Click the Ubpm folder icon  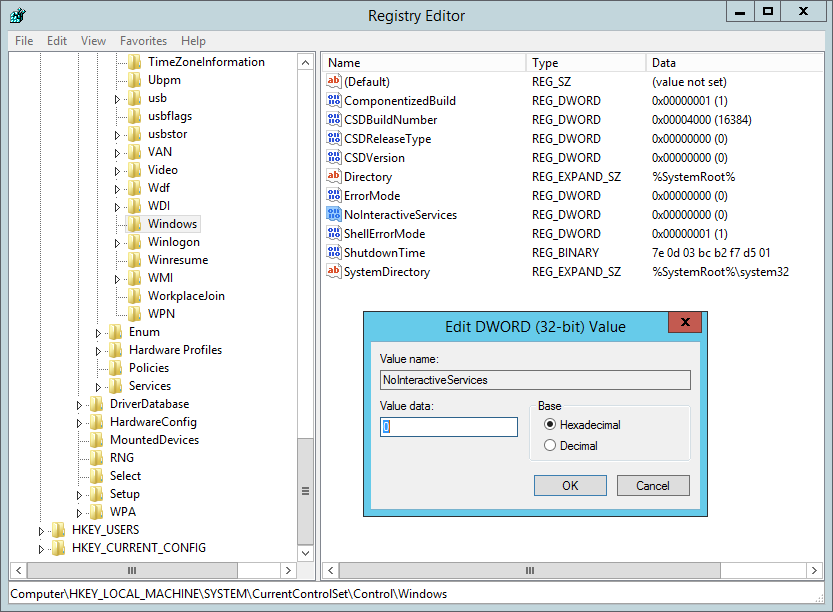click(x=135, y=80)
